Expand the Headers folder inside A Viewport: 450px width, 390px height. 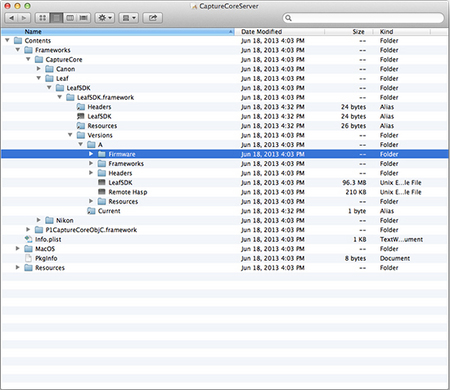click(x=91, y=173)
